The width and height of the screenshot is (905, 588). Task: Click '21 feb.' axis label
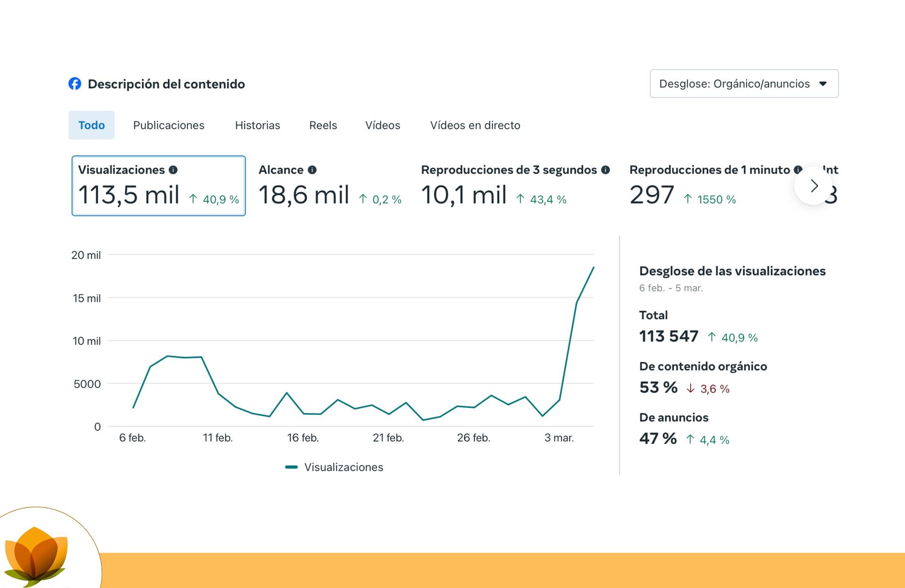pyautogui.click(x=388, y=438)
